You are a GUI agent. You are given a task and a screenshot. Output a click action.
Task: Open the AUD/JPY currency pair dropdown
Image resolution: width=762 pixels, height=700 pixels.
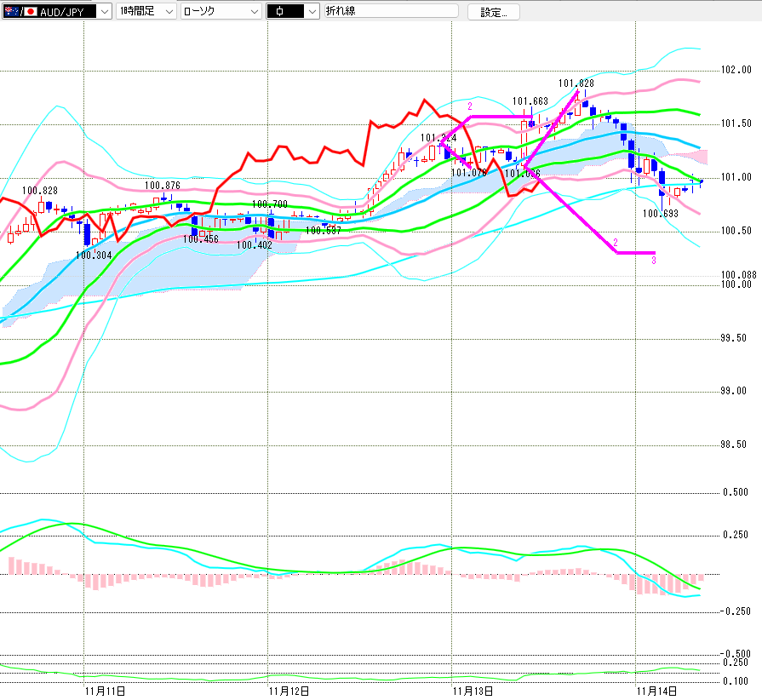(104, 12)
